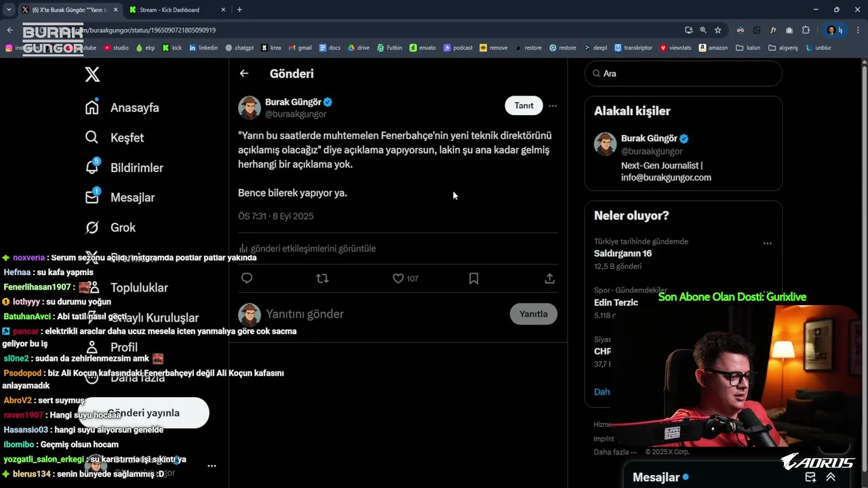868x488 pixels.
Task: Open the Saldırganın 16 trend
Action: pos(623,253)
